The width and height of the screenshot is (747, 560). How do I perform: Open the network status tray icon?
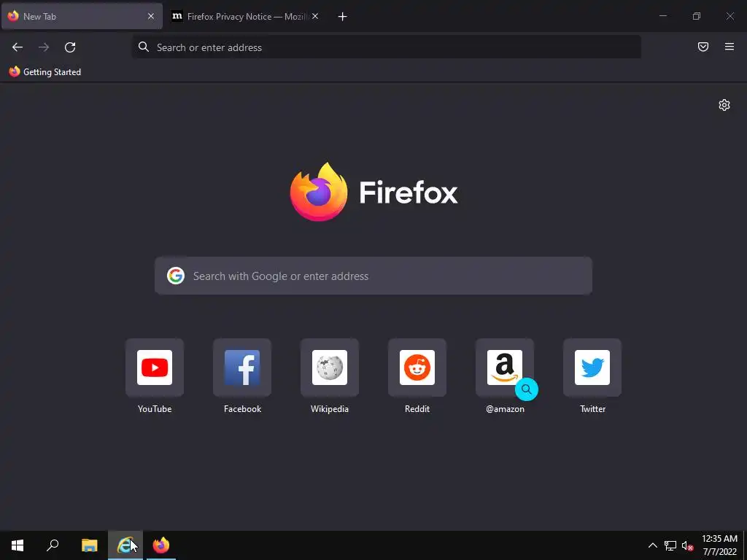(670, 545)
